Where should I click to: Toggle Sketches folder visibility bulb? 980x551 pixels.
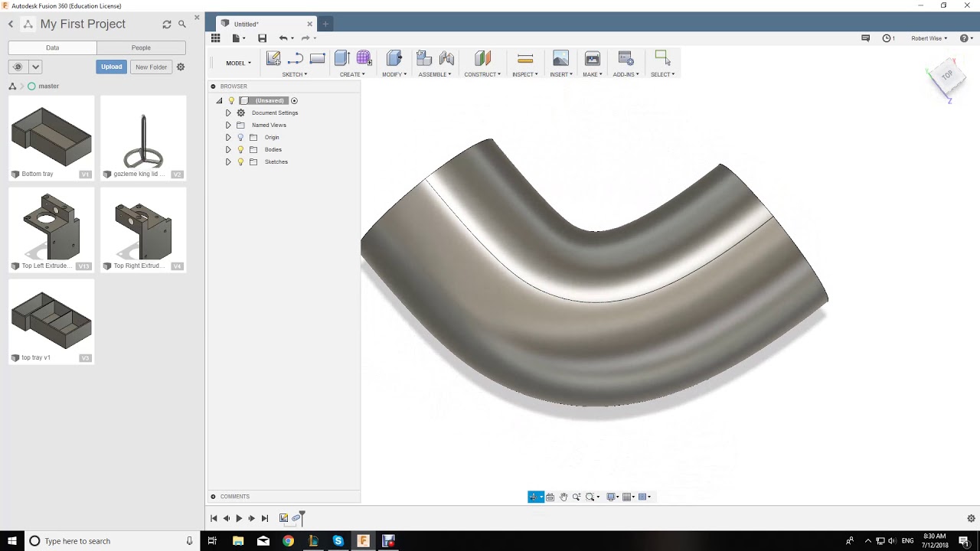[240, 161]
